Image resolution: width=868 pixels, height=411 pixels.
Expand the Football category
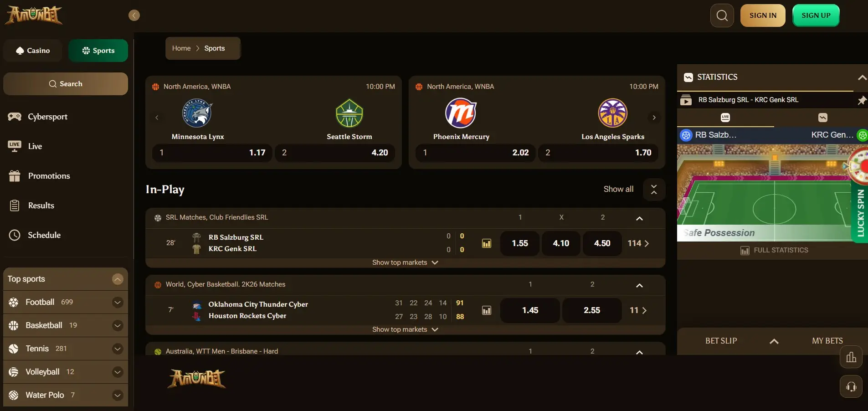pos(118,302)
